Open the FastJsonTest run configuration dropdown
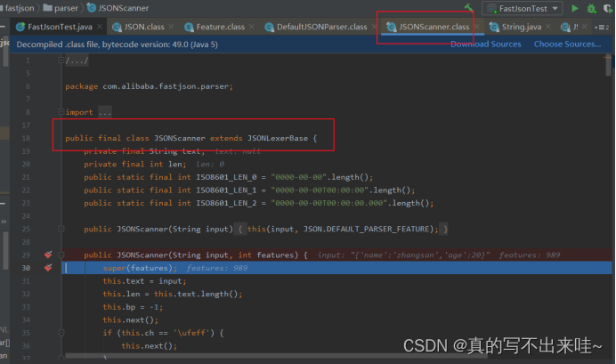This screenshot has width=616, height=364. [x=523, y=8]
